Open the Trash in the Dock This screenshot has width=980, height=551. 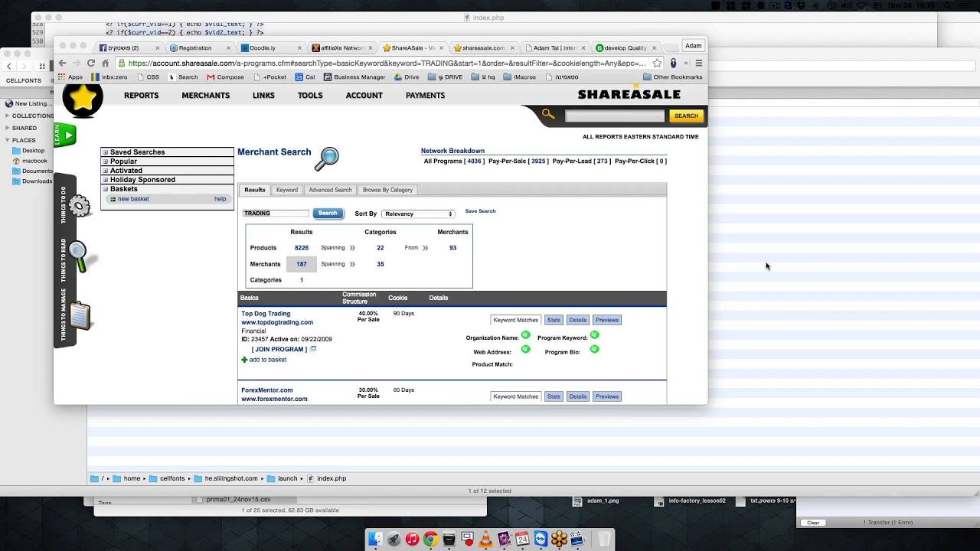click(x=604, y=540)
